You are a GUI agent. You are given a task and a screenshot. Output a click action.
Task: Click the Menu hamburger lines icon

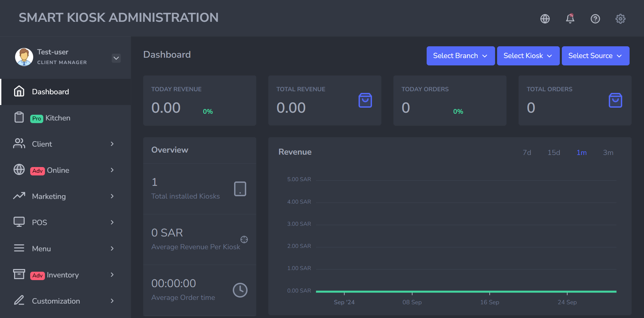coord(19,248)
